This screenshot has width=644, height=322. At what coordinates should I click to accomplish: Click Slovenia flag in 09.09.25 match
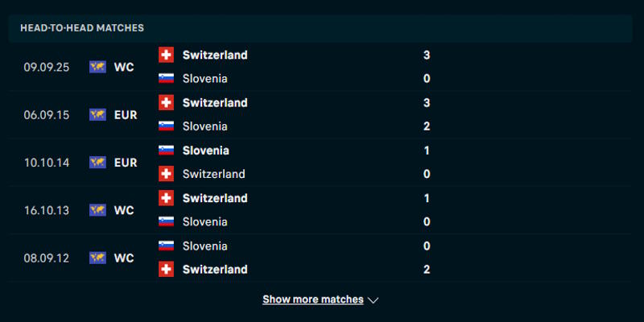pos(167,79)
